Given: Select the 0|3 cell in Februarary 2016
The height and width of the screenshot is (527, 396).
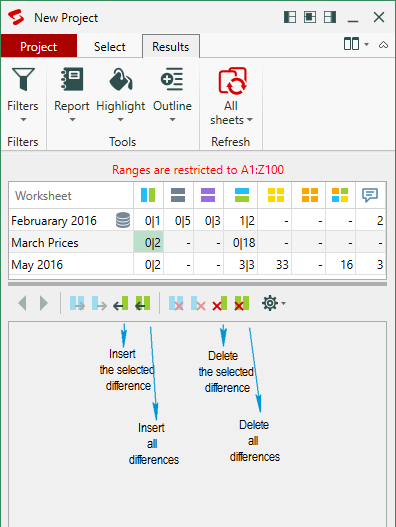Looking at the screenshot, I should [209, 220].
